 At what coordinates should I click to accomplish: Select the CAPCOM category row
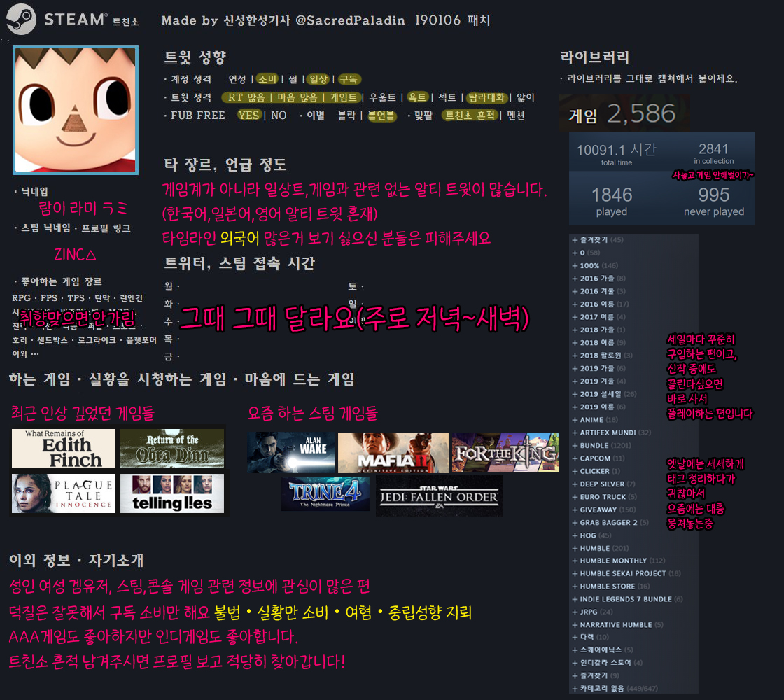pyautogui.click(x=598, y=458)
